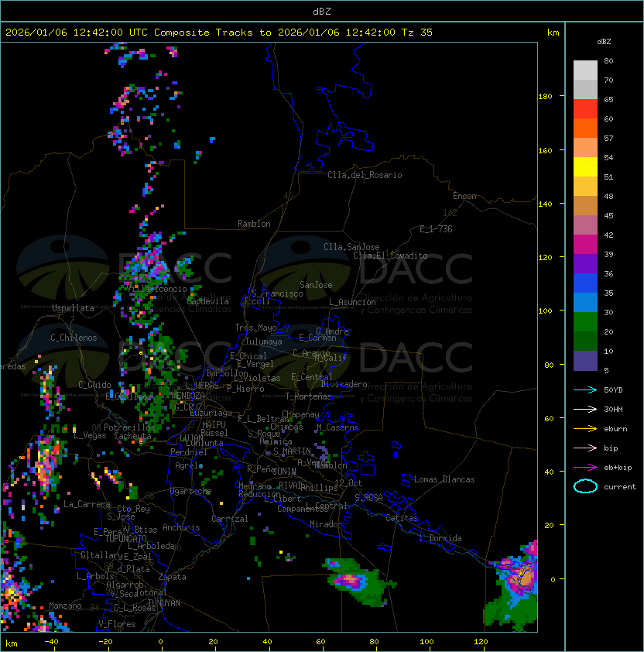Click the 'C_Chilenos' map label

point(74,338)
